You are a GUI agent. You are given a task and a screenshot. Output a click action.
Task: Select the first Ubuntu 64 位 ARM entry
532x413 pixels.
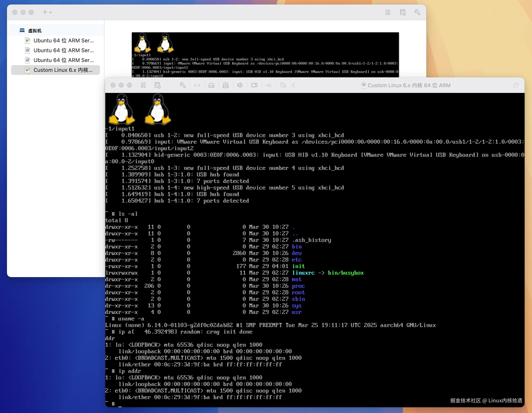[63, 41]
